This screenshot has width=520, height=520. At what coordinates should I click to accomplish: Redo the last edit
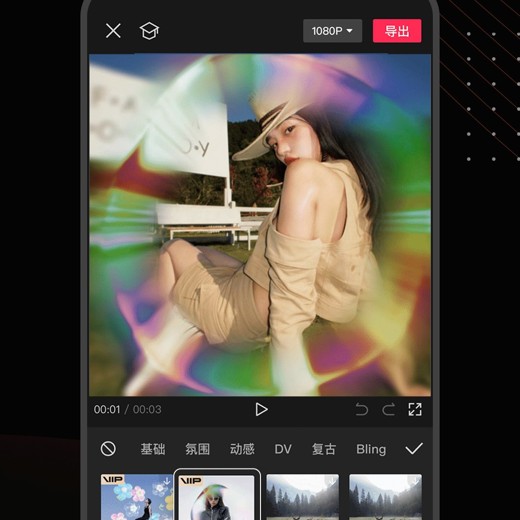(388, 409)
